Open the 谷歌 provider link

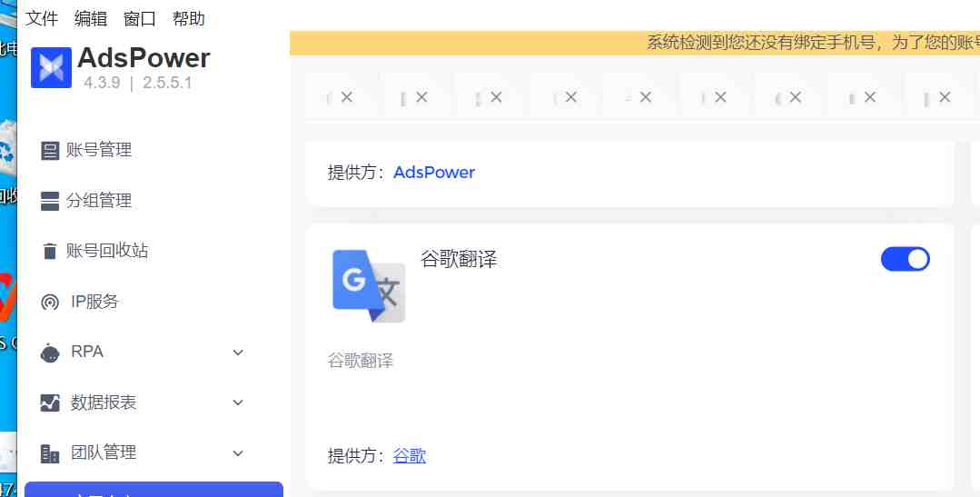point(410,456)
